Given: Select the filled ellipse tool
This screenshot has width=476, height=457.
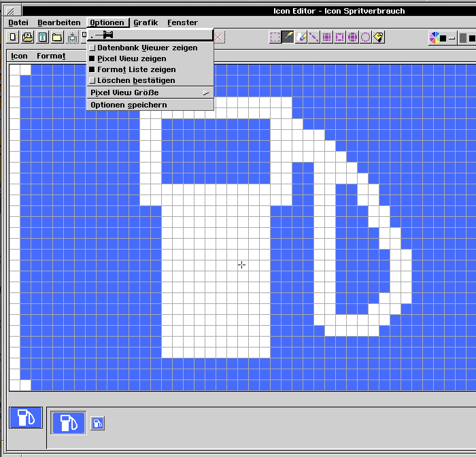Looking at the screenshot, I should 353,37.
